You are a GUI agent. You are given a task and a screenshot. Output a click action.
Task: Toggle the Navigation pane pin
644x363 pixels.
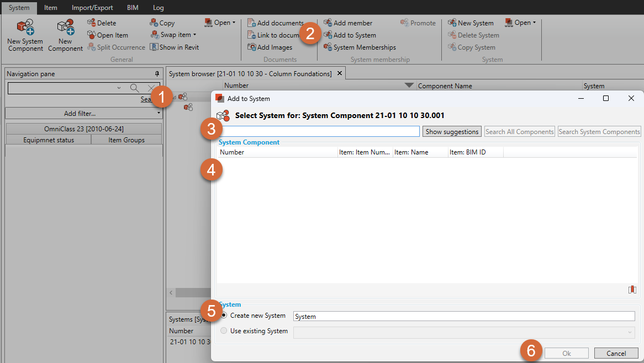click(x=157, y=73)
